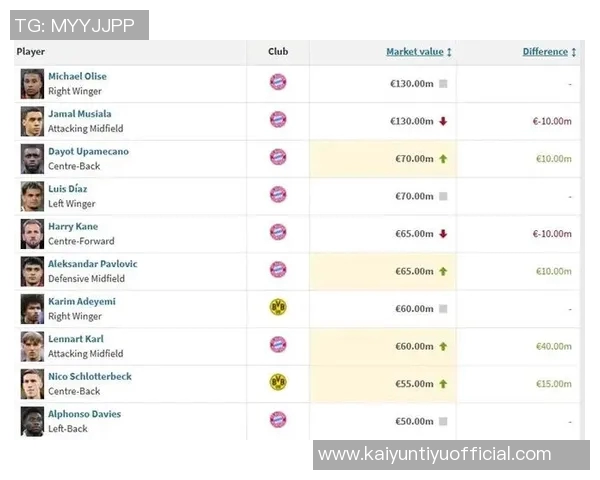Click green up arrow beside Upamecano's €70.00m

(x=443, y=159)
